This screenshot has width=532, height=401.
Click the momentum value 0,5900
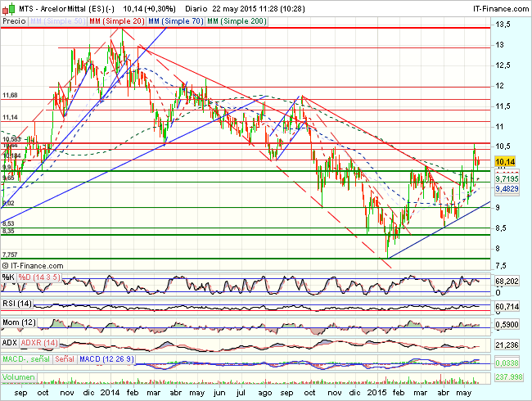pos(507,325)
